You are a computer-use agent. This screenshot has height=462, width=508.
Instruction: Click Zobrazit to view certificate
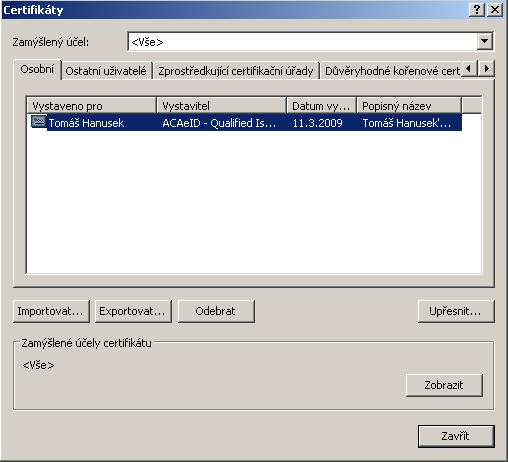[444, 385]
